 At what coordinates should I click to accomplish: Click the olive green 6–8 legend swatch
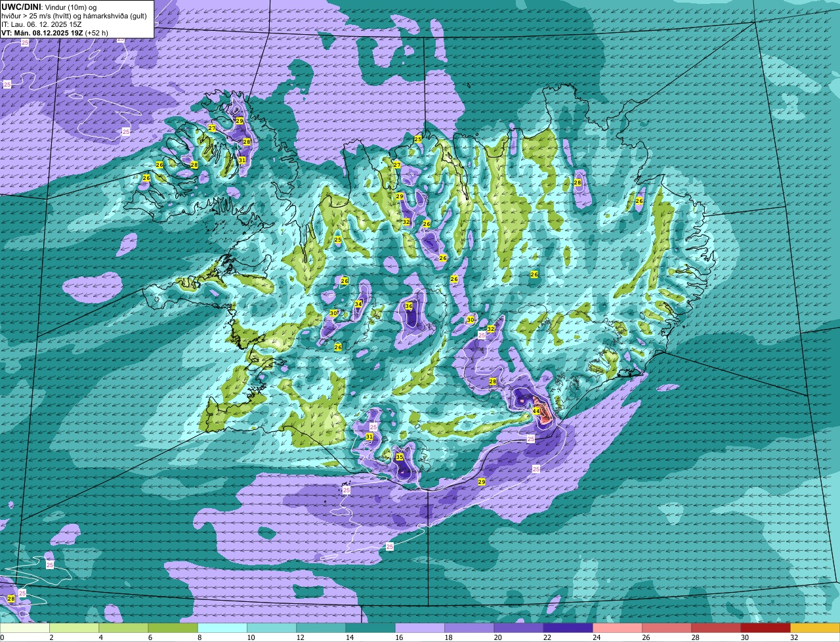click(x=173, y=628)
